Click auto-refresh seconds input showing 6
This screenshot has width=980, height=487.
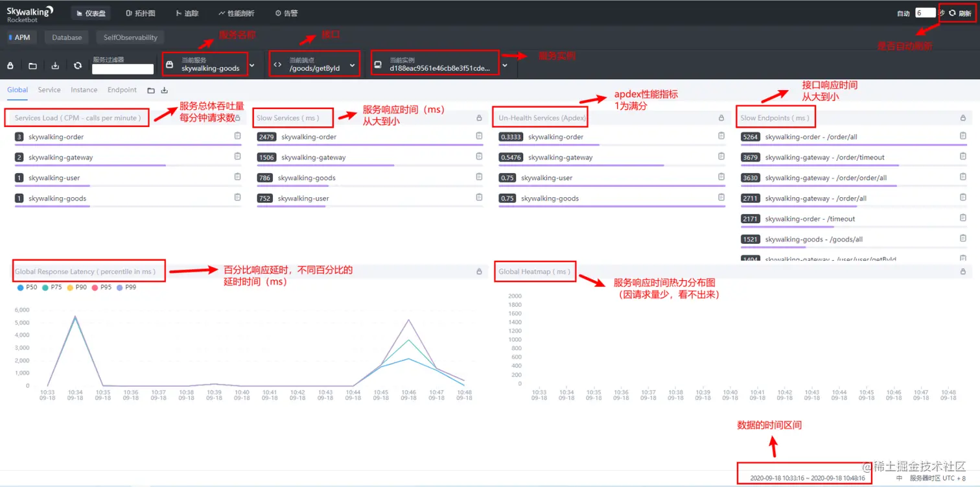[925, 13]
